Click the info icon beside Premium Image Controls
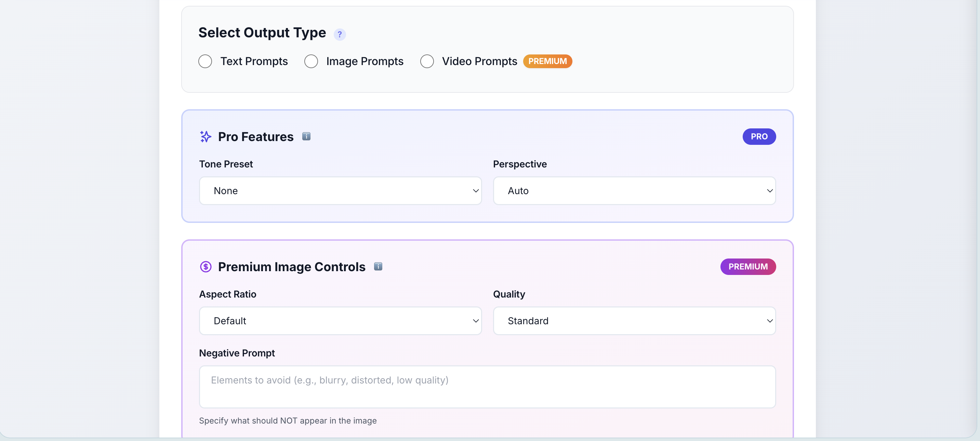 click(x=378, y=266)
